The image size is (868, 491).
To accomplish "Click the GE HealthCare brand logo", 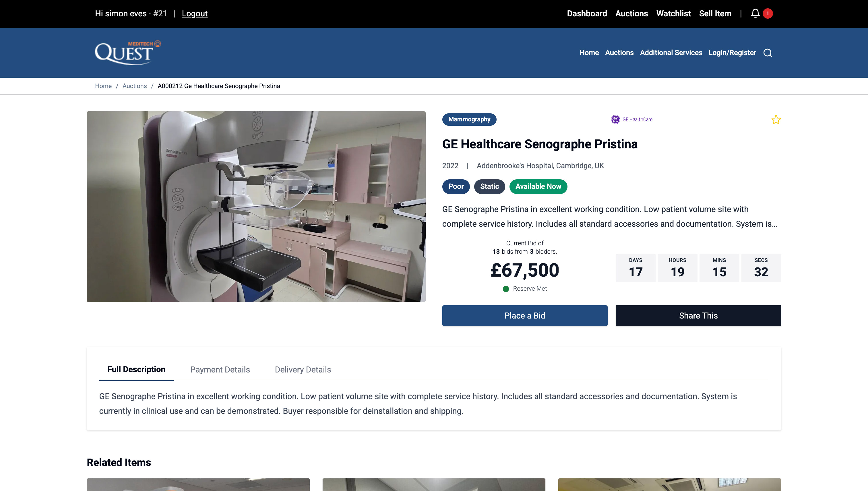I will [x=631, y=119].
